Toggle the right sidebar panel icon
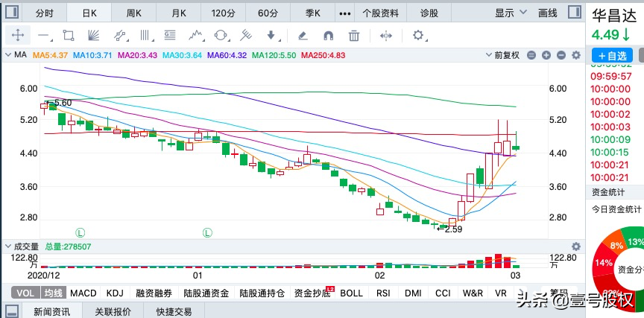This screenshot has height=318, width=644. (x=575, y=13)
